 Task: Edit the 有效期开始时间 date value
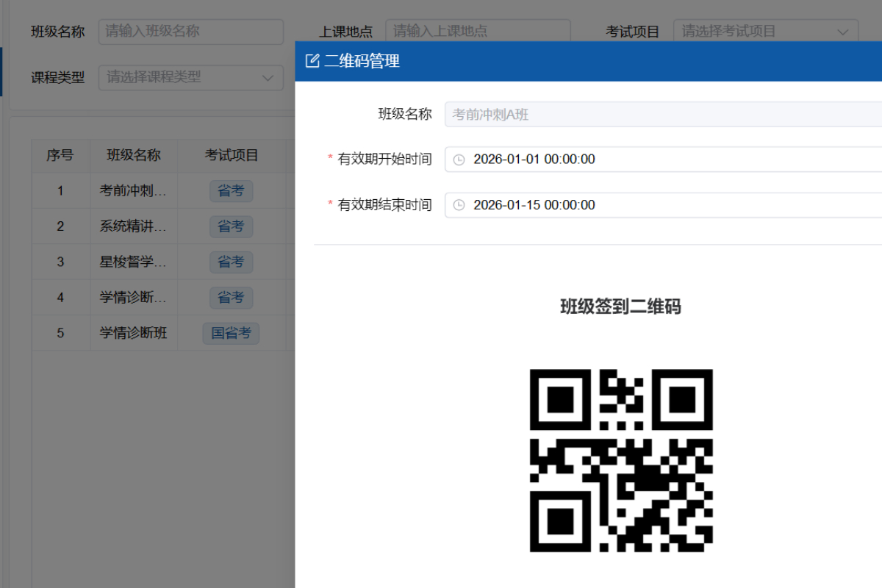pos(534,159)
